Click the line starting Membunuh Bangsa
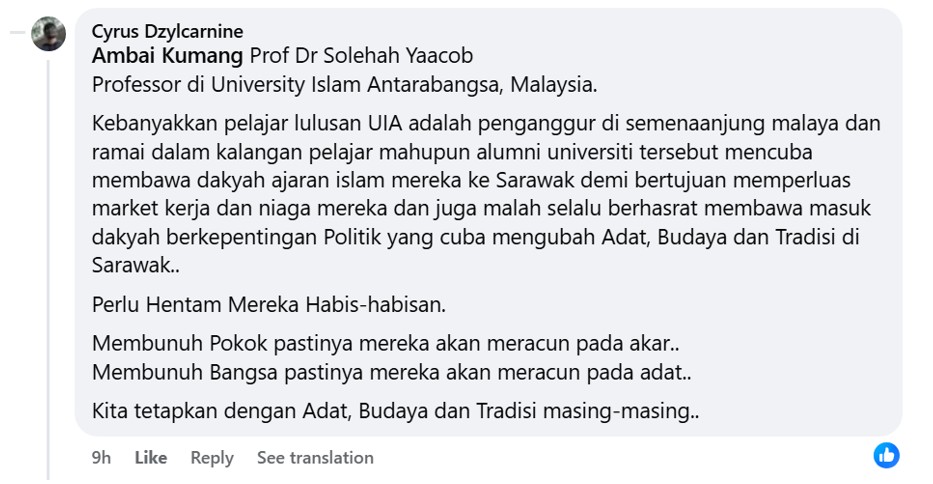Viewport: 933px width, 484px height. pos(392,373)
